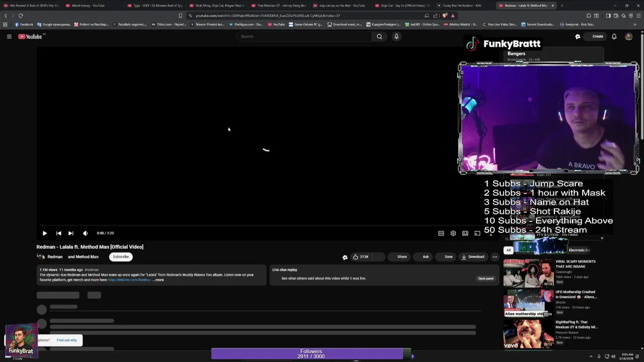Open the Torrent Downloads bookmark

click(537, 24)
